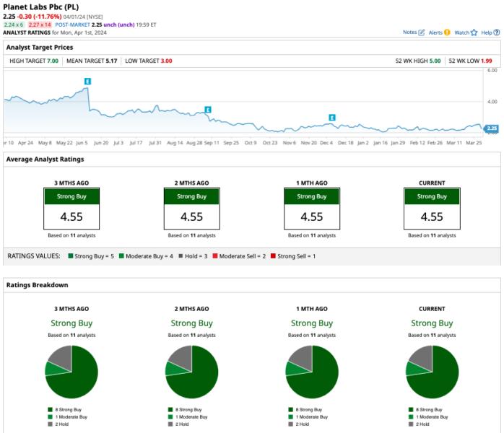Click the HIGH TARGET 7.00 value
504x433 pixels.
[53, 61]
